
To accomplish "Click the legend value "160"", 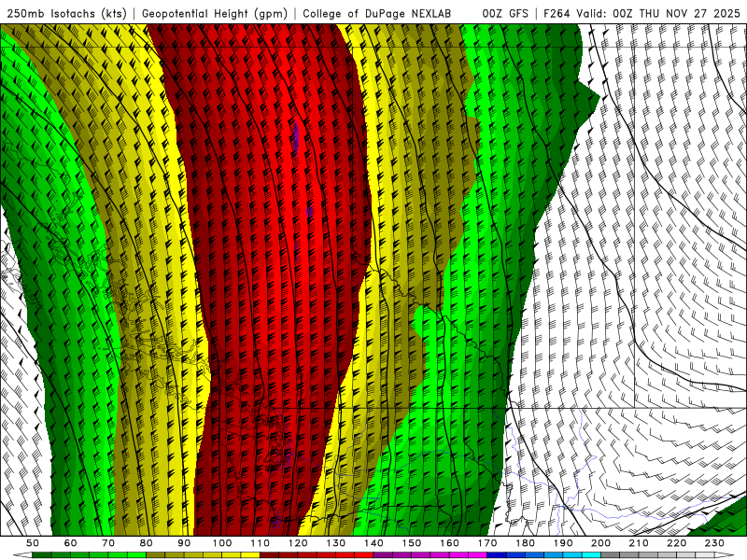I will coord(449,543).
